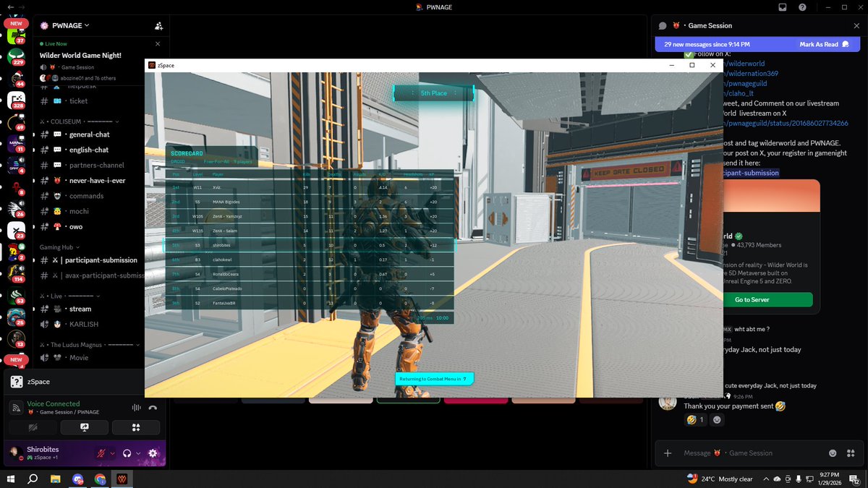Click the Go to Server button

(x=752, y=299)
